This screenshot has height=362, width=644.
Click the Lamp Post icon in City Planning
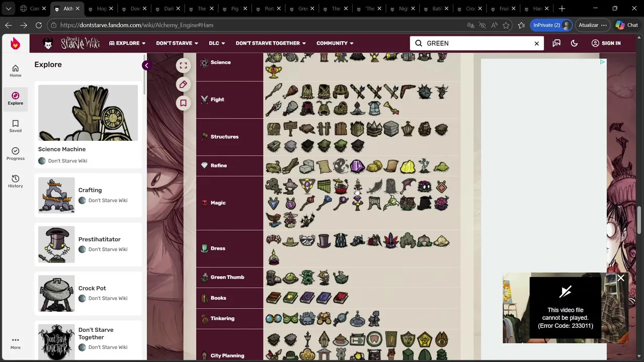(307, 339)
